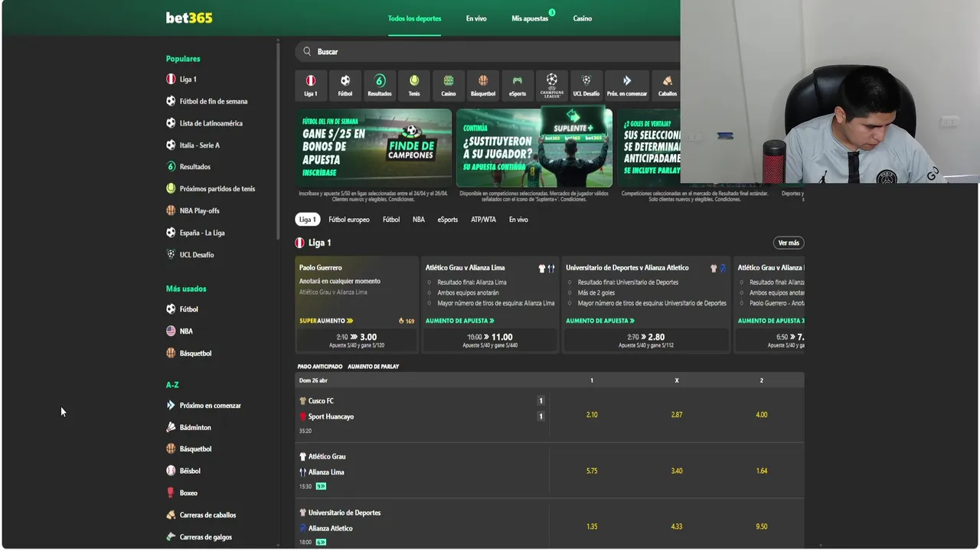The height and width of the screenshot is (551, 980).
Task: Click Pago anticipado label
Action: (320, 367)
